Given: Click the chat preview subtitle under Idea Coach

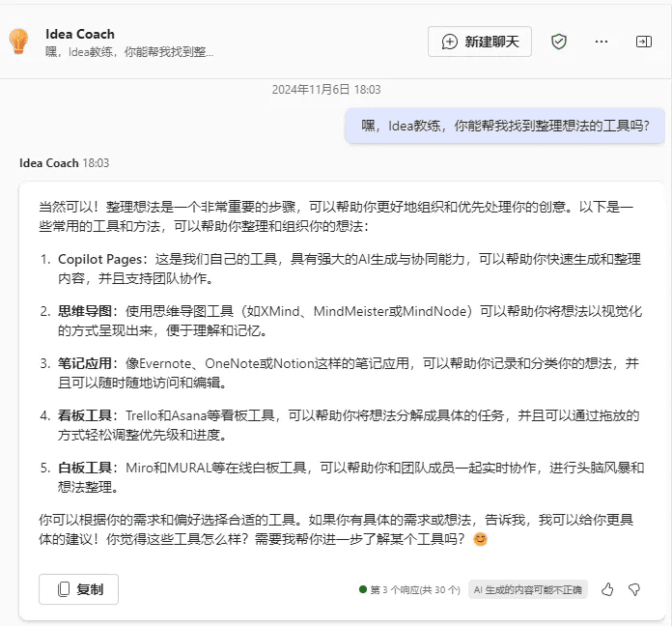Looking at the screenshot, I should tap(129, 52).
